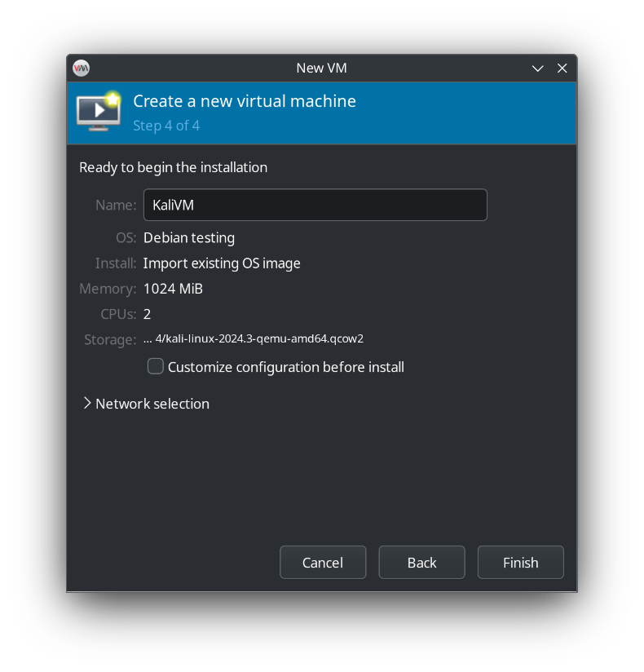
Task: Select the Step 4 of 4 header area
Action: coord(166,126)
